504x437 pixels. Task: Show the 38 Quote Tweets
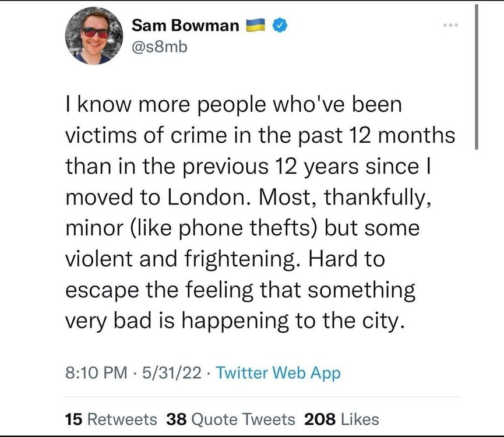pos(231,419)
